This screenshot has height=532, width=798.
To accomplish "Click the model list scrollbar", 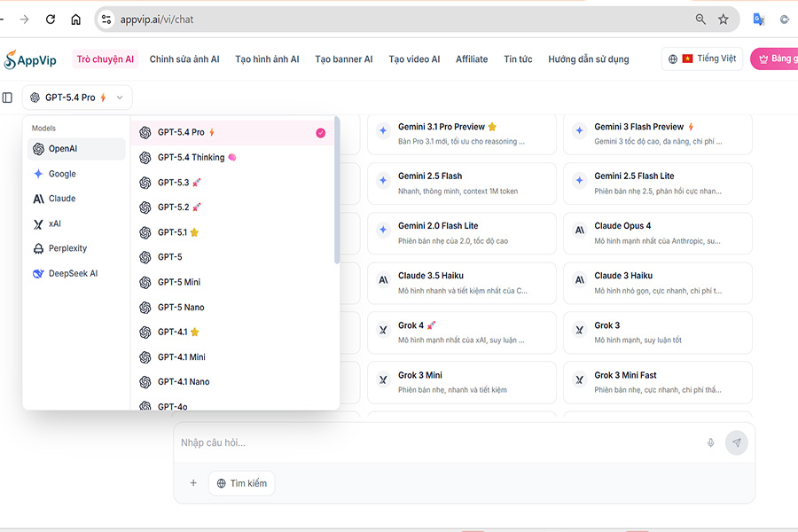I will click(336, 191).
